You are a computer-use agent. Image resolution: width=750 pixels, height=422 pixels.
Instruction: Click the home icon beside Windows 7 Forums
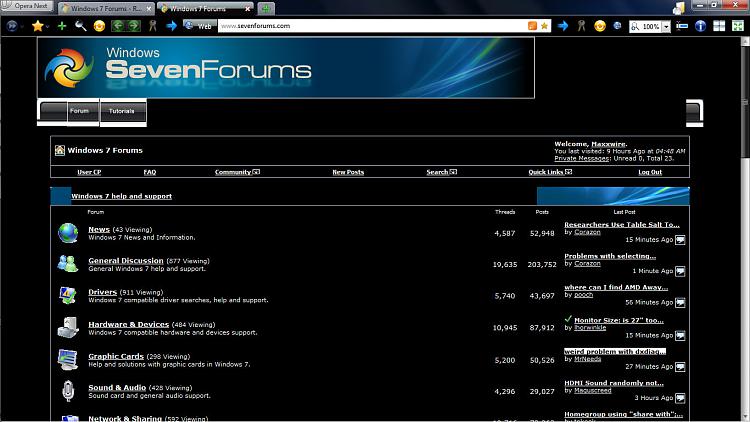point(59,150)
